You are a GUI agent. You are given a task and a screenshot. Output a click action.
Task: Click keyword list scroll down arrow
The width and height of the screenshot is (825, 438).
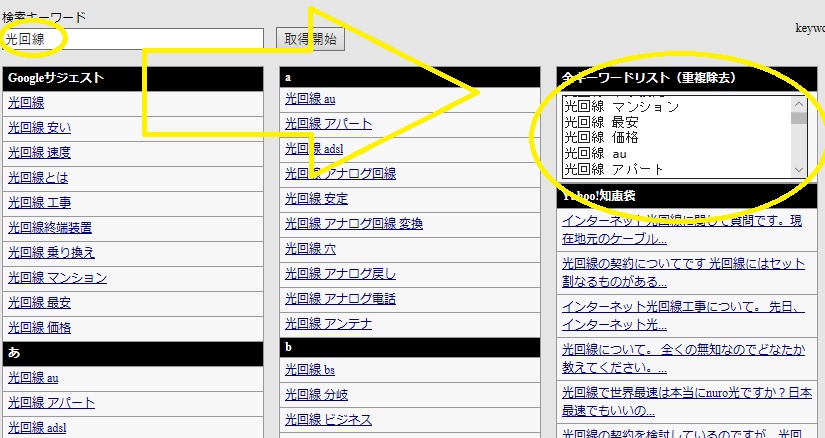point(798,170)
